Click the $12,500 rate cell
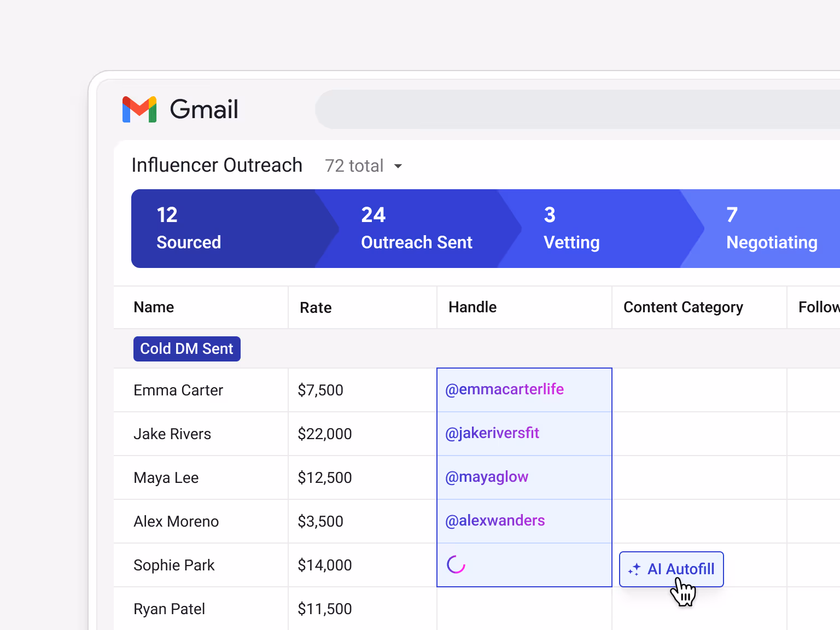 pos(363,477)
